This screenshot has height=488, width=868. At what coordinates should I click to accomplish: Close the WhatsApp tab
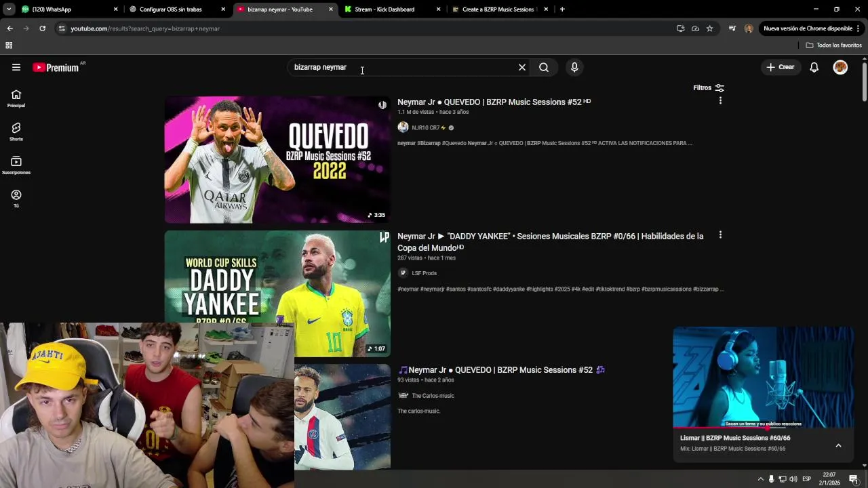pyautogui.click(x=115, y=9)
